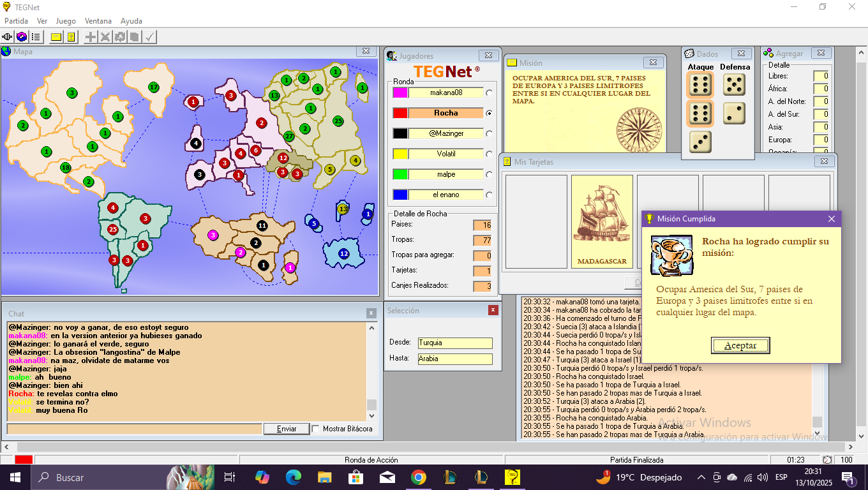
Task: Click the chat scrollbar down arrow
Action: [371, 417]
